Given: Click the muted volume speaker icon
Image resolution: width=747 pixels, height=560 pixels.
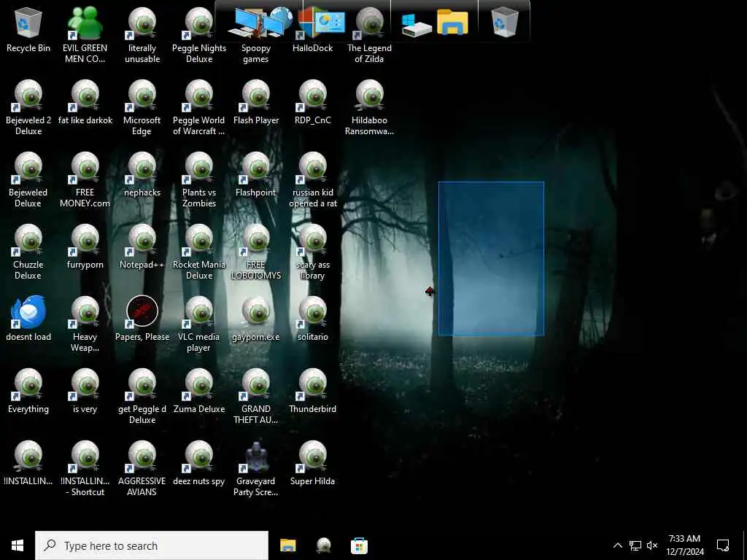Looking at the screenshot, I should click(652, 545).
